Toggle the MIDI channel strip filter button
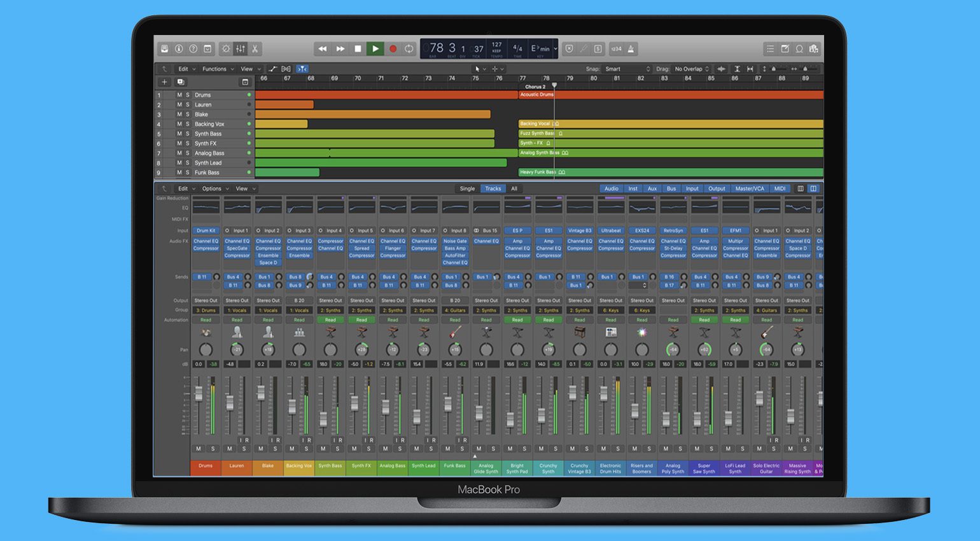The width and height of the screenshot is (980, 541). coord(780,188)
